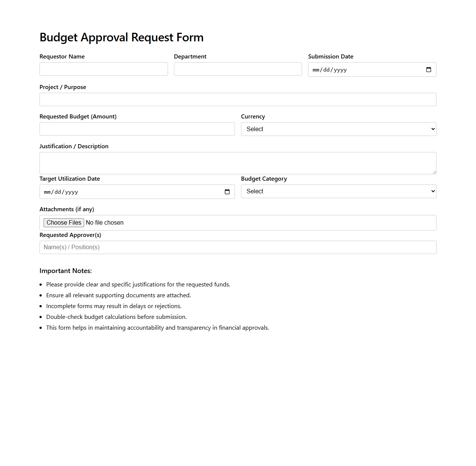
Task: Click the "Attachments (if any)" label
Action: pyautogui.click(x=67, y=209)
